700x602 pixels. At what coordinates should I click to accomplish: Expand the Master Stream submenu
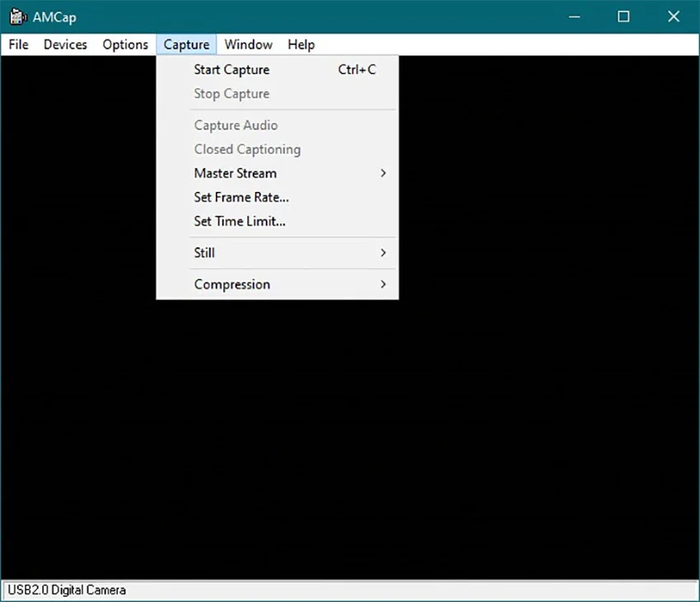click(236, 173)
